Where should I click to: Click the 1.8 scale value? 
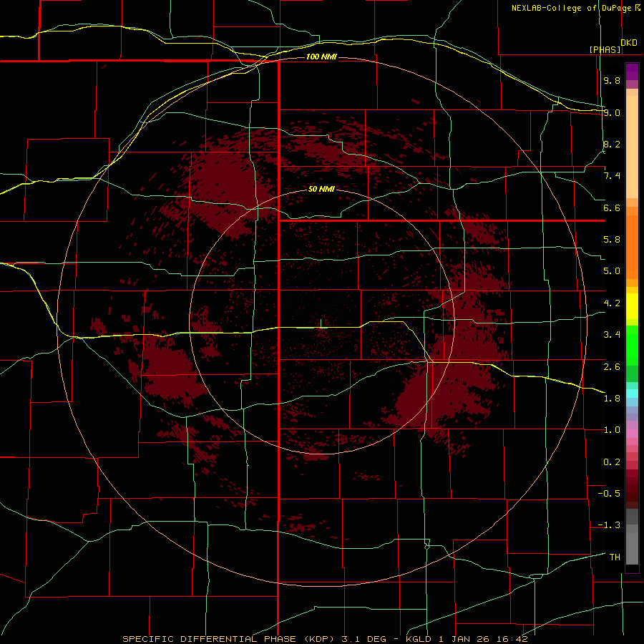(x=612, y=399)
